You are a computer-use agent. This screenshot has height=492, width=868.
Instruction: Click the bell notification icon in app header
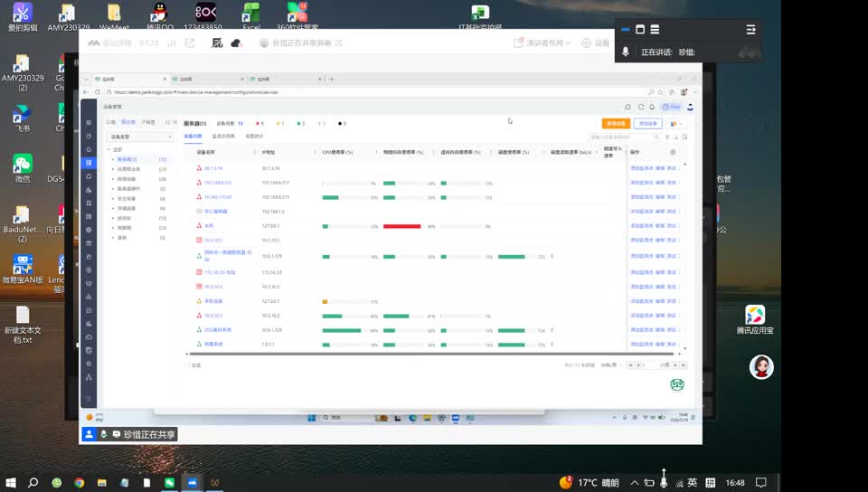point(652,107)
